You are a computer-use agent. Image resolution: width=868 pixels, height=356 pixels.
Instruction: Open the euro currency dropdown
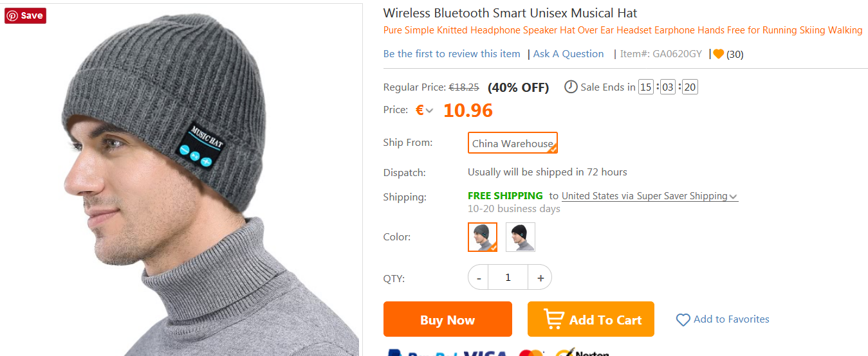(x=424, y=111)
